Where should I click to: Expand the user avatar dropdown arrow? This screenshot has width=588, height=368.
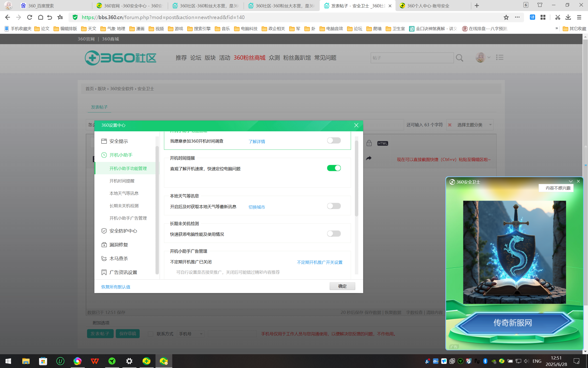coord(489,57)
